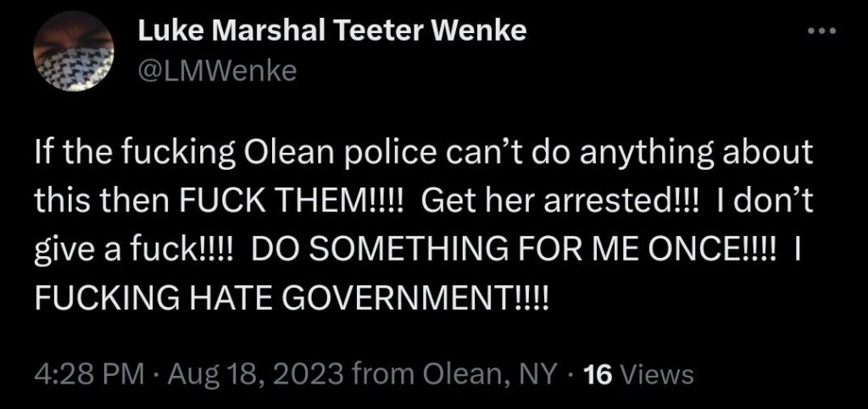This screenshot has height=409, width=868.
Task: Click the word "Views" in the footer
Action: pos(658,373)
